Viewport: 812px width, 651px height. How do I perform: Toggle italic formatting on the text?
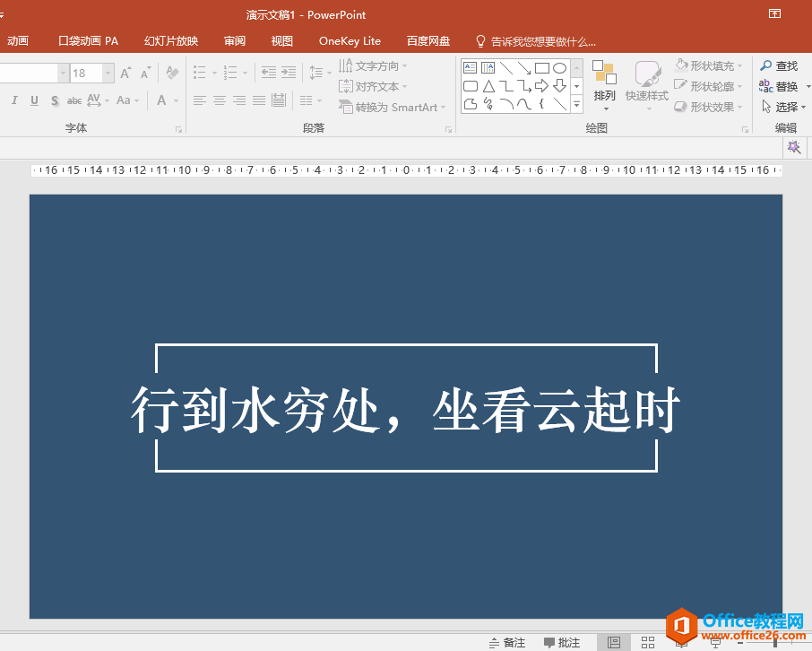[x=13, y=100]
